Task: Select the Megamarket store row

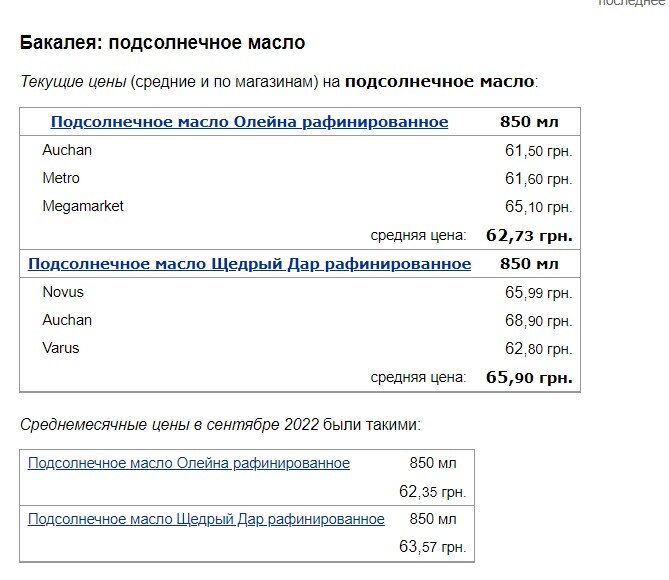Action: click(x=83, y=206)
